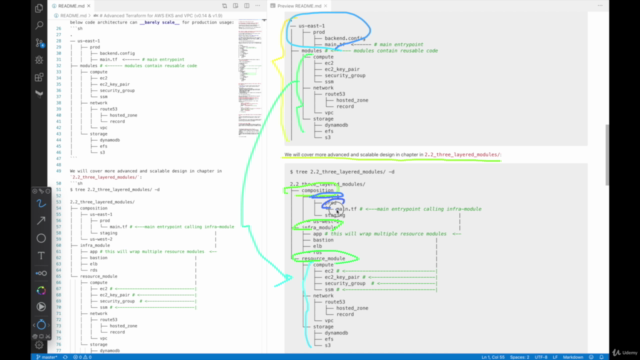Click line 54 composition in editor
The image size is (640, 360).
[x=93, y=208]
